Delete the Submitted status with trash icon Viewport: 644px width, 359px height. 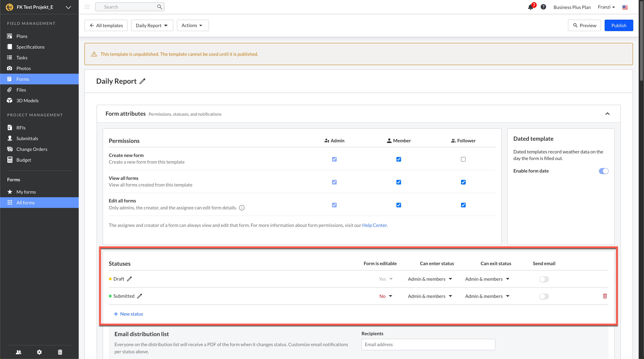tap(605, 296)
